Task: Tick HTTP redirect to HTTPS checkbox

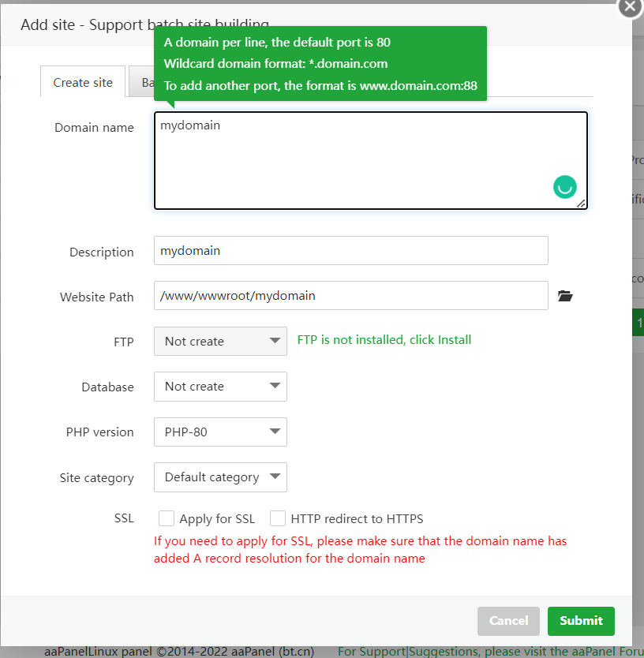Action: tap(278, 519)
